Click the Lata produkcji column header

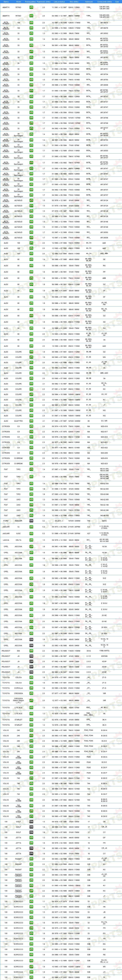pos(59,2)
